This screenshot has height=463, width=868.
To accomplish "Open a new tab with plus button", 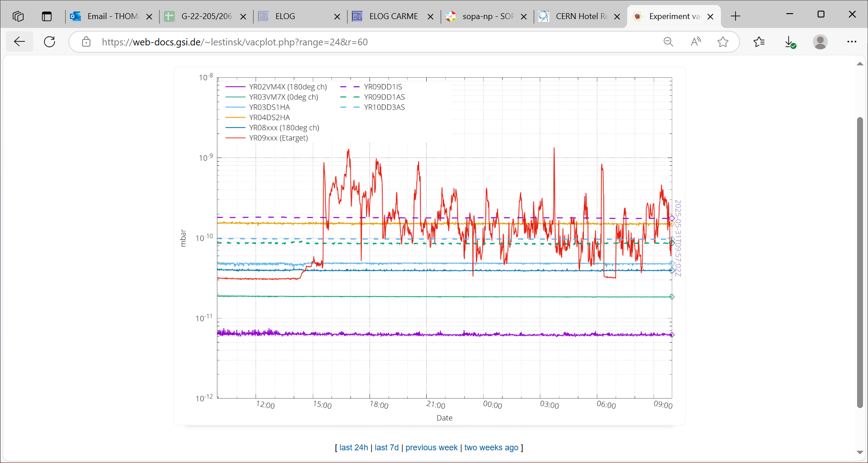I will (735, 16).
